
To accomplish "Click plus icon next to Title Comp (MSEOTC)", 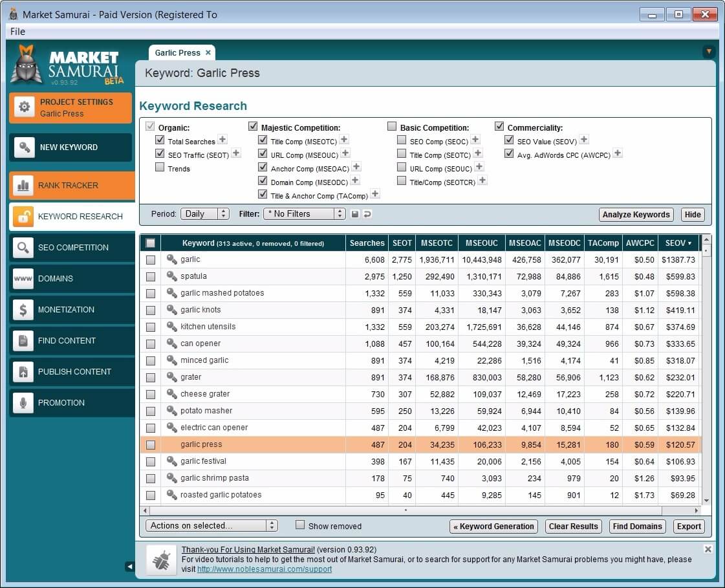I will (345, 139).
